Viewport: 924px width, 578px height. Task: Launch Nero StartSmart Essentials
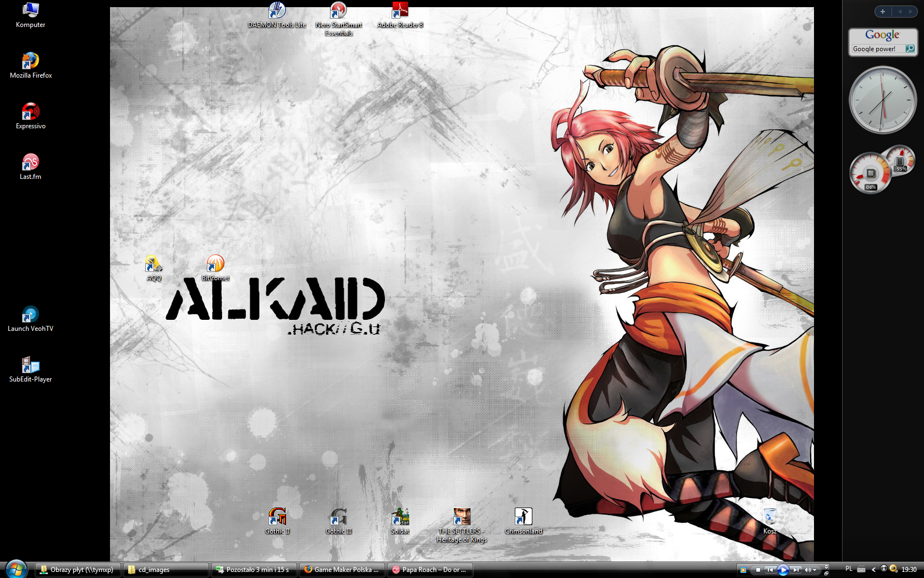pos(338,11)
